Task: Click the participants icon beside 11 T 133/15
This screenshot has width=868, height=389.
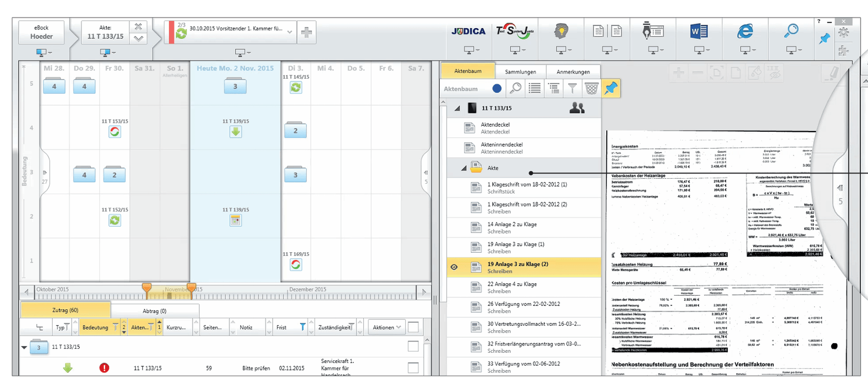Action: click(577, 109)
